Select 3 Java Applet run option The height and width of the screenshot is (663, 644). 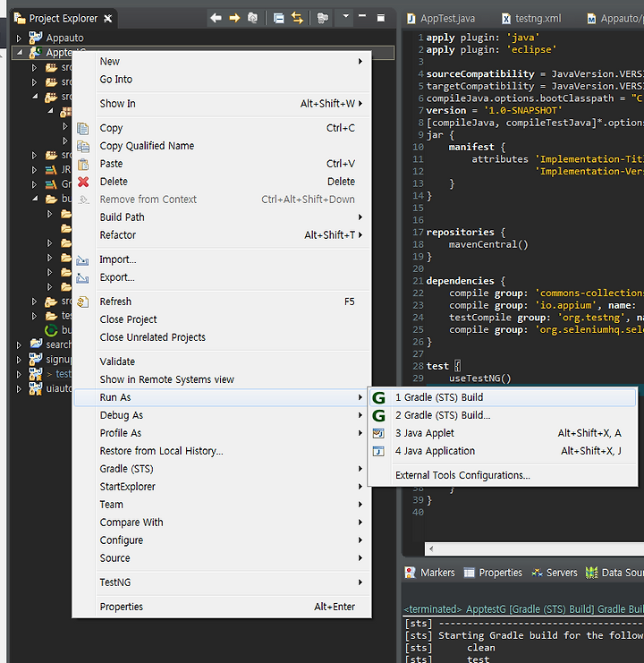503,433
